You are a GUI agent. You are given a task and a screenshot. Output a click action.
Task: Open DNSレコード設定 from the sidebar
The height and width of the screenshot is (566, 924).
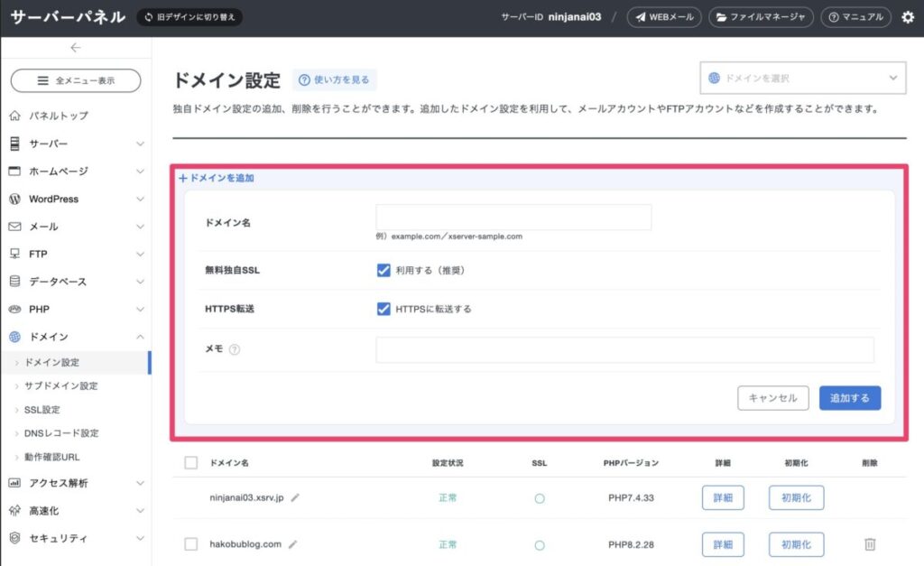[x=61, y=433]
